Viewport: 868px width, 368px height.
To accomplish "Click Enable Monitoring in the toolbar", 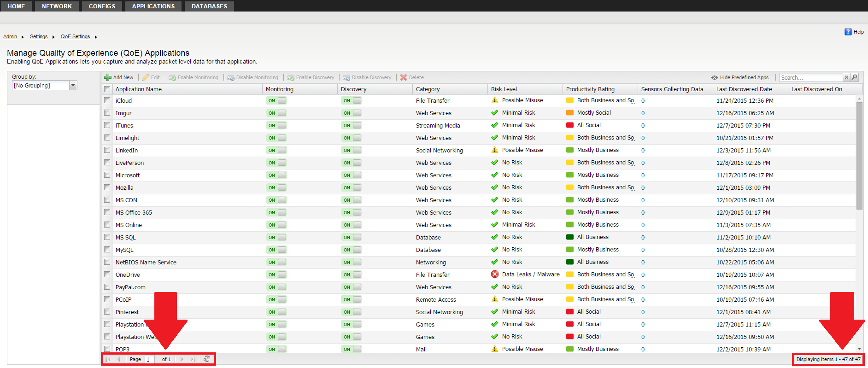I will [x=194, y=77].
